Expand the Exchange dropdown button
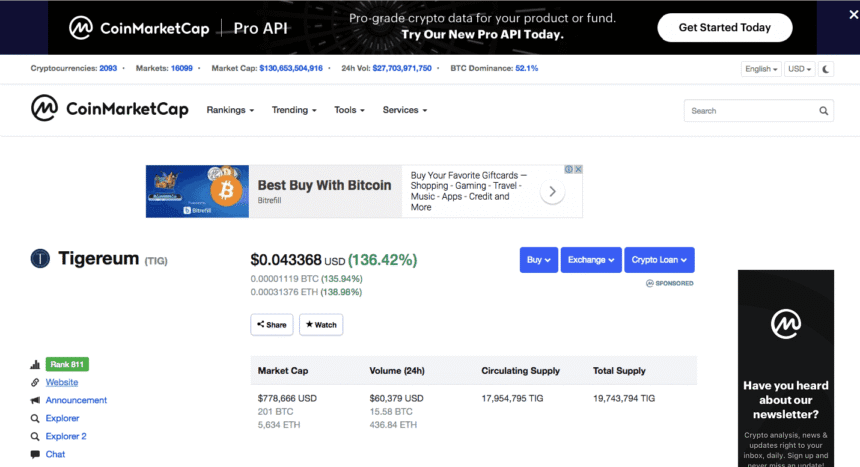This screenshot has height=467, width=860. (x=591, y=260)
